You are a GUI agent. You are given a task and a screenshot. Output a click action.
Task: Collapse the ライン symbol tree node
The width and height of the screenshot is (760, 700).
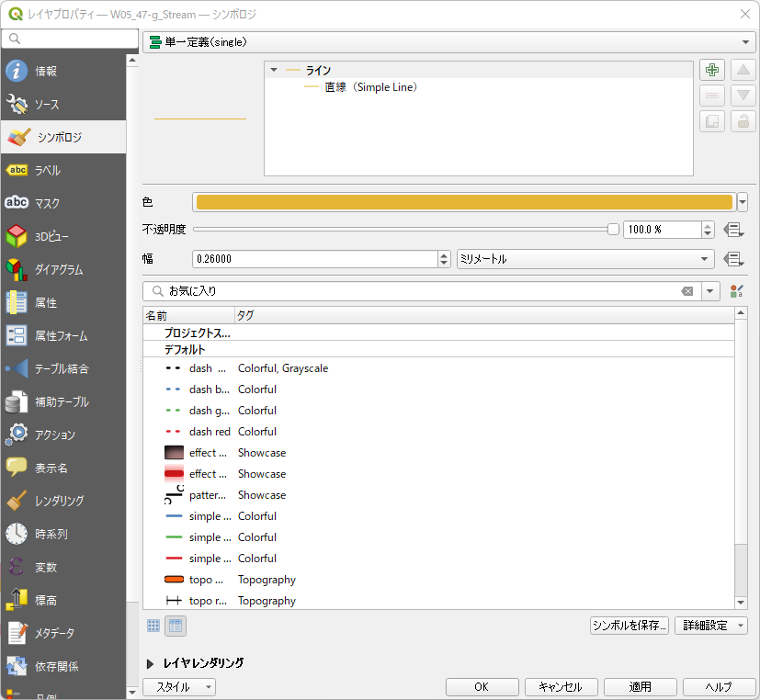[274, 70]
